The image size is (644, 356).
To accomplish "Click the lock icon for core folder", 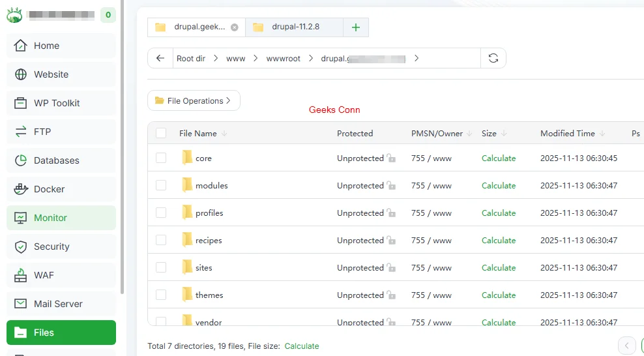I will click(x=391, y=158).
